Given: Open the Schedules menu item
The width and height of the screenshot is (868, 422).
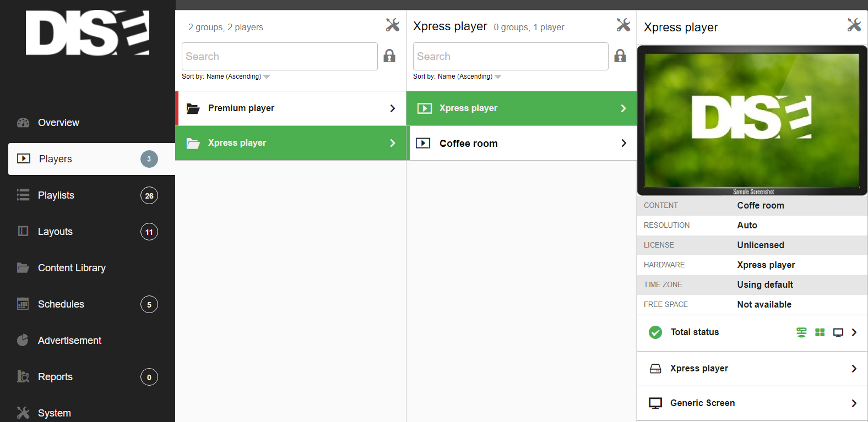Looking at the screenshot, I should 88,304.
